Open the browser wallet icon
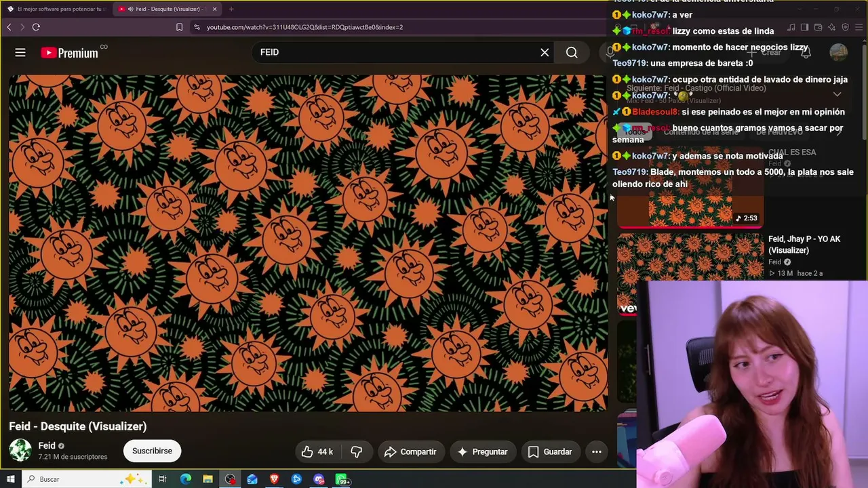The width and height of the screenshot is (868, 488). 818,27
